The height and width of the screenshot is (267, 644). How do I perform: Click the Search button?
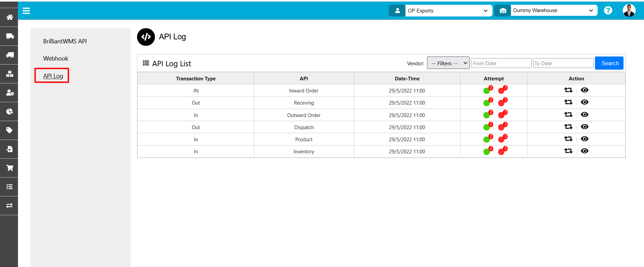(x=609, y=63)
